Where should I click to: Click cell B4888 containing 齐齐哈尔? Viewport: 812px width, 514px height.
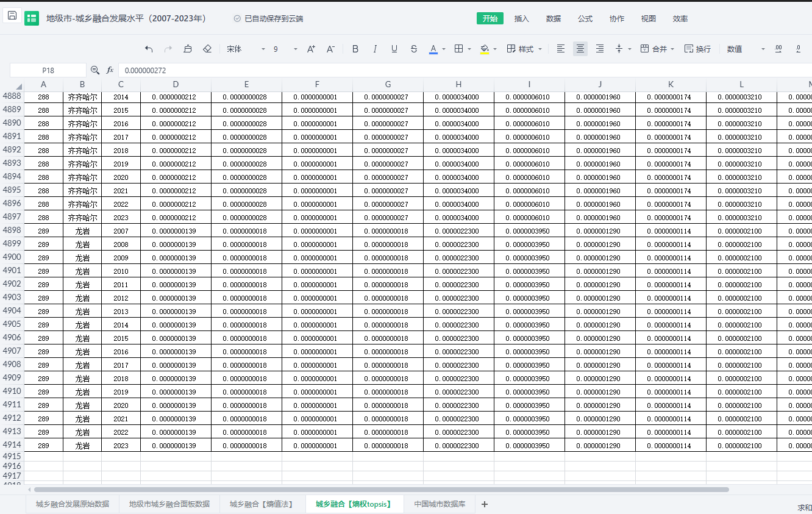click(x=82, y=96)
